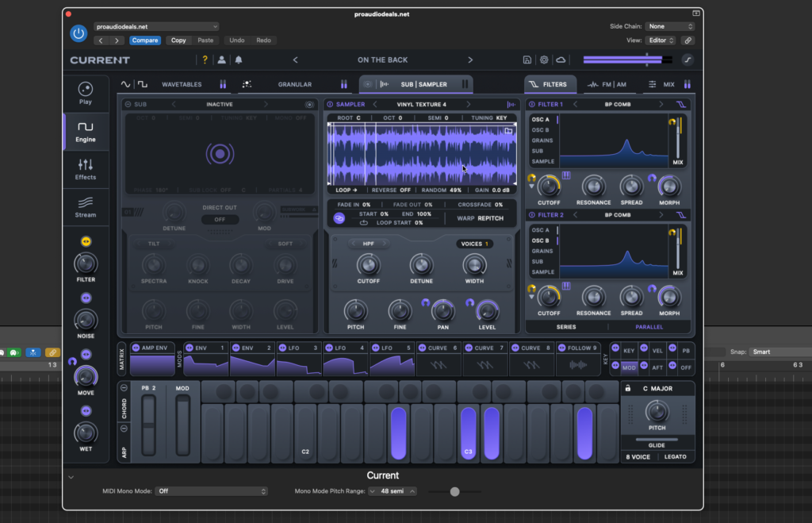Switch to the WAVETABLES tab
This screenshot has height=523, width=812.
[182, 84]
